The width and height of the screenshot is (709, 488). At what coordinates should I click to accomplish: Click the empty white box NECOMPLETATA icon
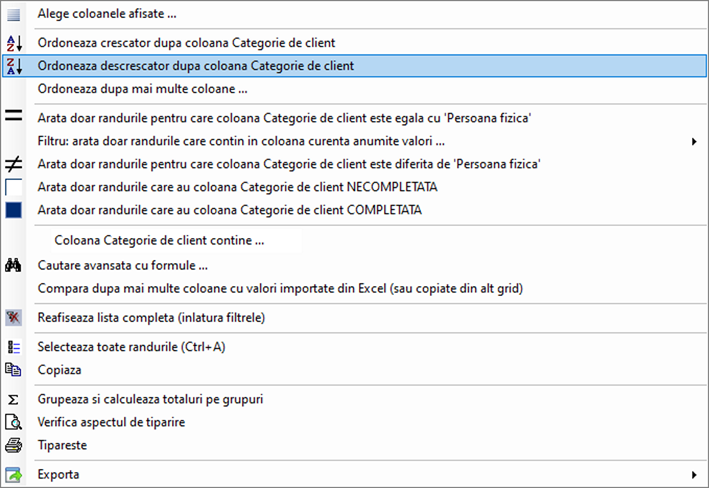pos(14,187)
